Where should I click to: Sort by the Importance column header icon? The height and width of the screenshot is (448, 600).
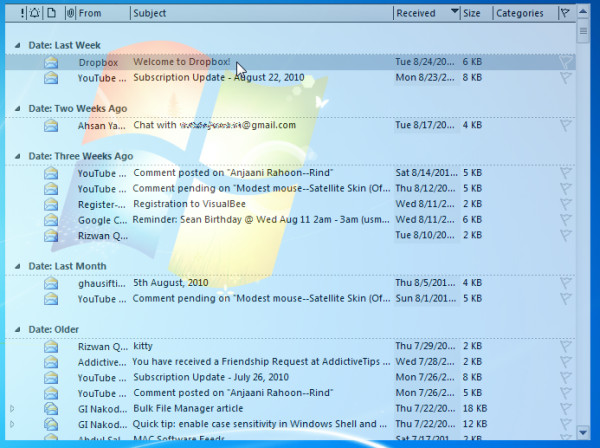(22, 13)
